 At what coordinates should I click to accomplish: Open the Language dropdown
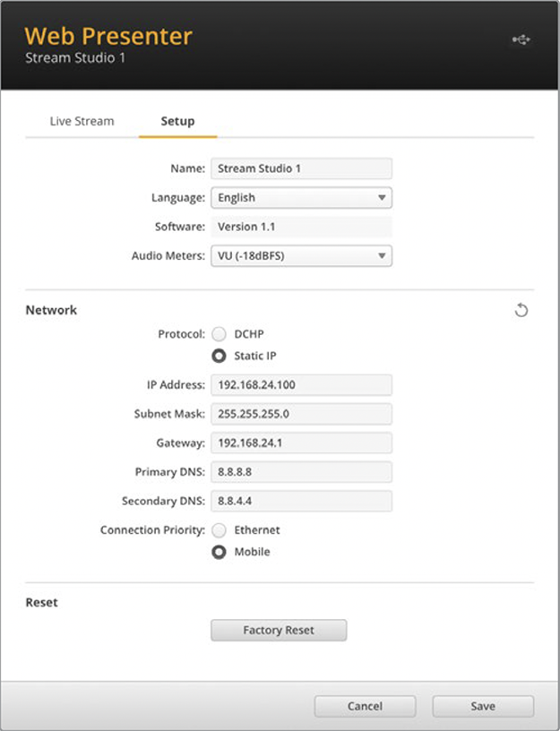click(301, 198)
